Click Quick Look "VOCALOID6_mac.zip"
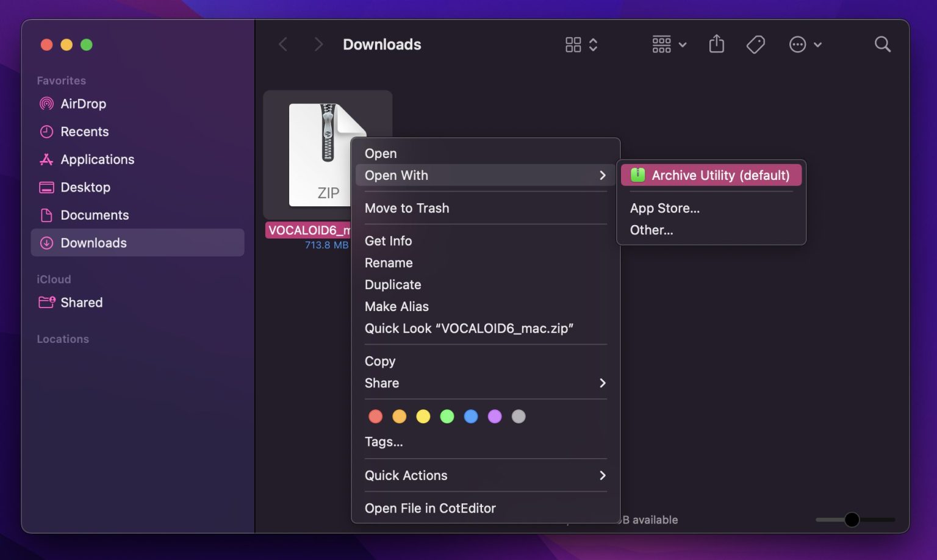 pyautogui.click(x=468, y=328)
